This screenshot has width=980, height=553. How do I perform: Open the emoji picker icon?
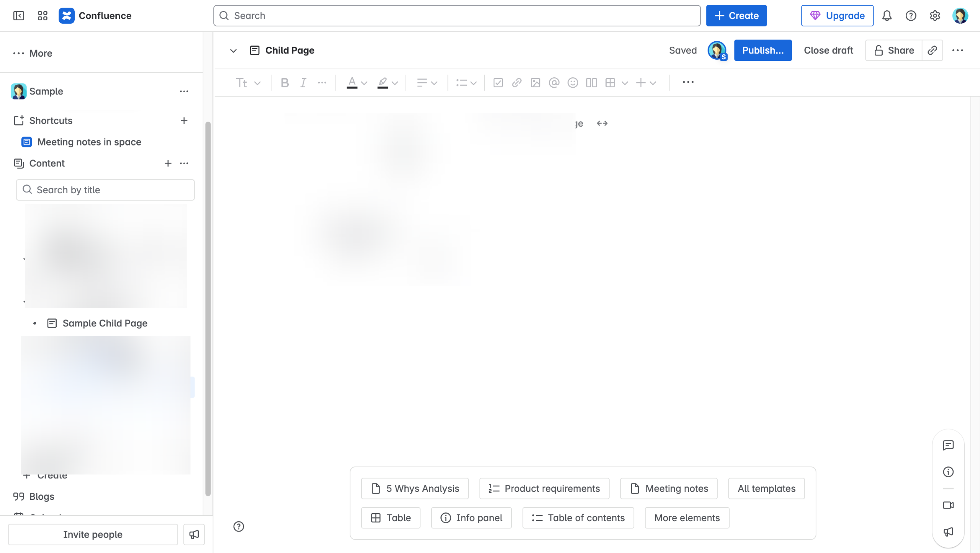pyautogui.click(x=573, y=83)
